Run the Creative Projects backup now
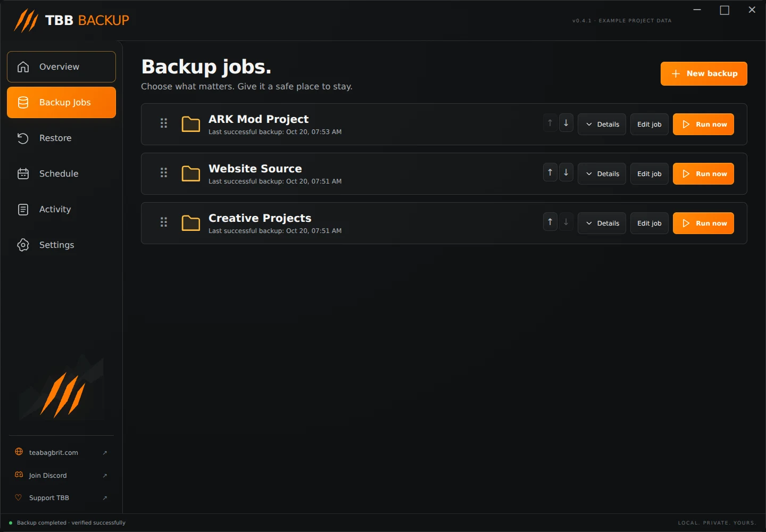Viewport: 766px width, 532px height. tap(703, 223)
